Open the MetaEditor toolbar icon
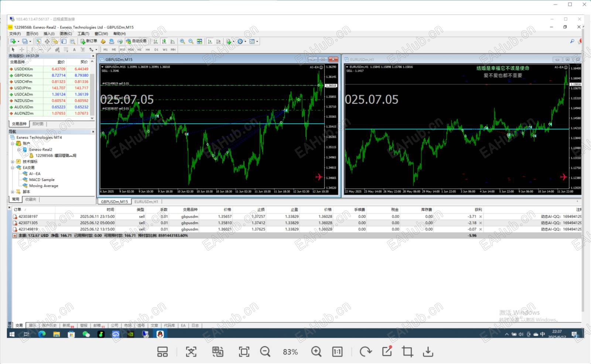The height and width of the screenshot is (364, 591). pyautogui.click(x=103, y=41)
